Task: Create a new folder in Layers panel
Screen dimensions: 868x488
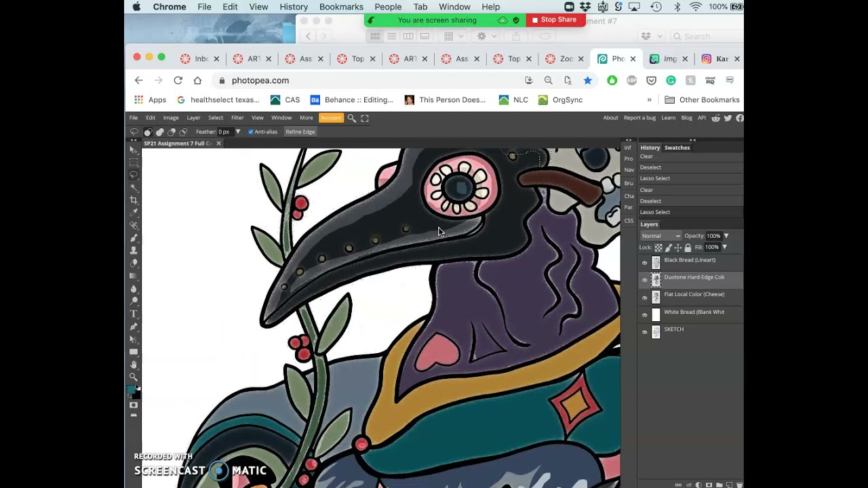Action: pos(718,485)
